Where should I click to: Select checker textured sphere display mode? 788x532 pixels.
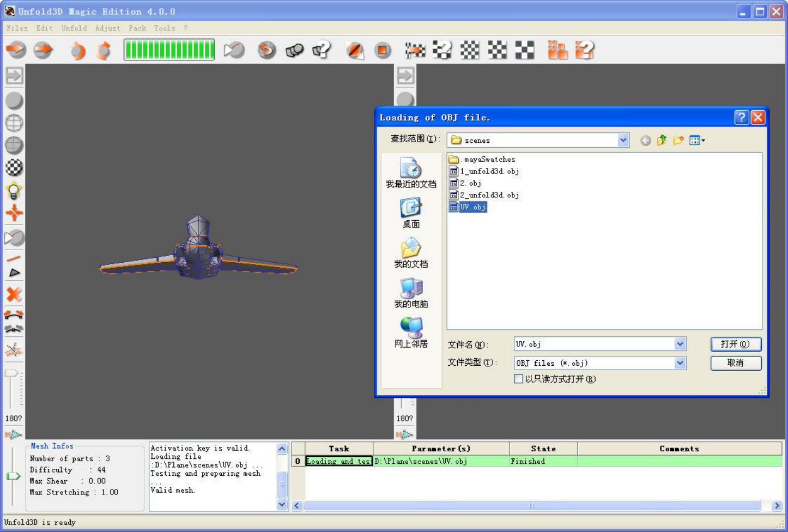coord(14,168)
